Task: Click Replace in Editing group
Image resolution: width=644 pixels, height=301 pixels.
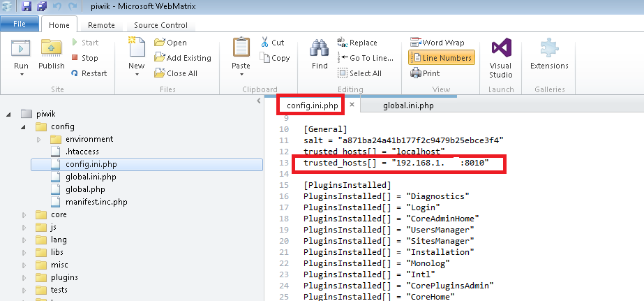Action: point(357,43)
